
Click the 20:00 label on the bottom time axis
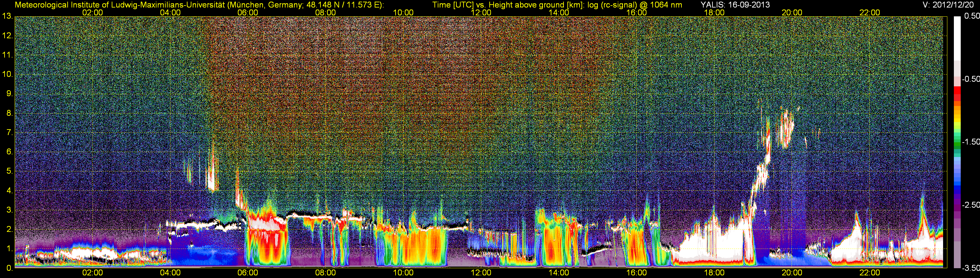coord(792,273)
